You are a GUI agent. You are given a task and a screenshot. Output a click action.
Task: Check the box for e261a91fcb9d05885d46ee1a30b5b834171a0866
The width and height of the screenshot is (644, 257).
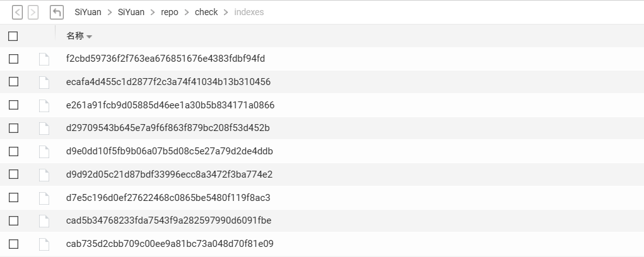tap(13, 105)
